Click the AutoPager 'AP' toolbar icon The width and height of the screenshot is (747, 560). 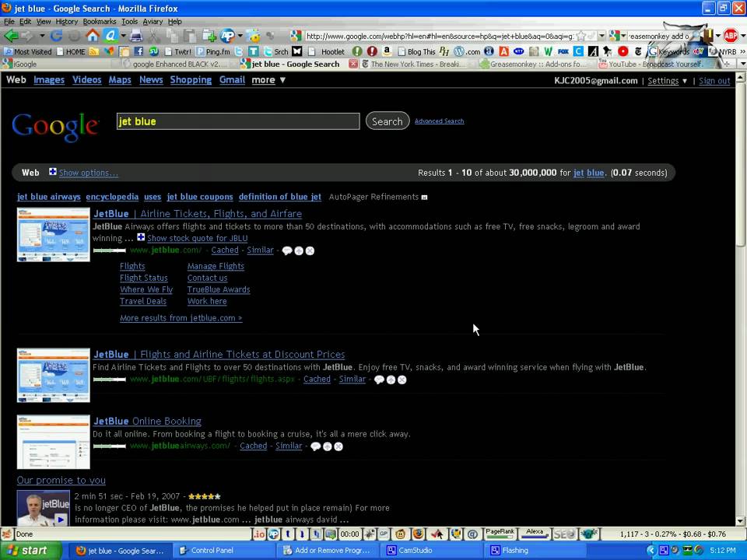(x=227, y=36)
